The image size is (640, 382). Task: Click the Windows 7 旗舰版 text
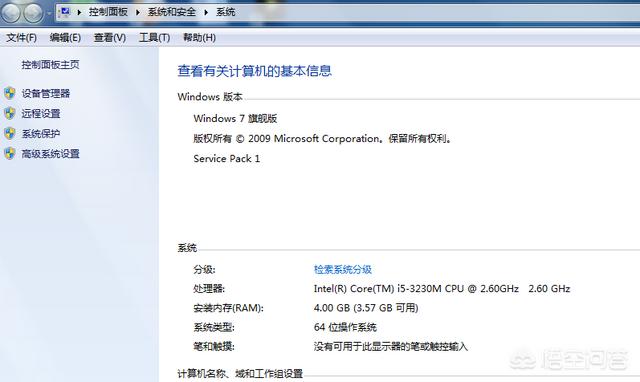pyautogui.click(x=235, y=119)
